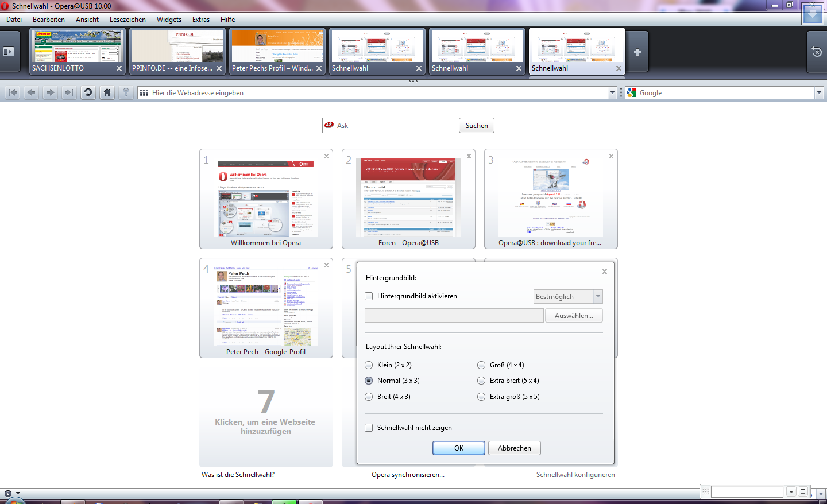Image resolution: width=827 pixels, height=504 pixels.
Task: Click the Forward navigation arrow
Action: pyautogui.click(x=51, y=92)
